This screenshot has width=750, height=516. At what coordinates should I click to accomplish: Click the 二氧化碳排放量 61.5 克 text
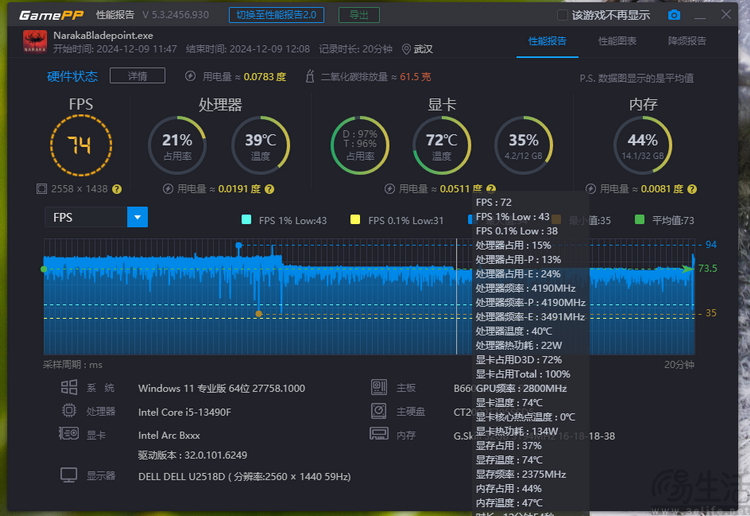pyautogui.click(x=375, y=77)
